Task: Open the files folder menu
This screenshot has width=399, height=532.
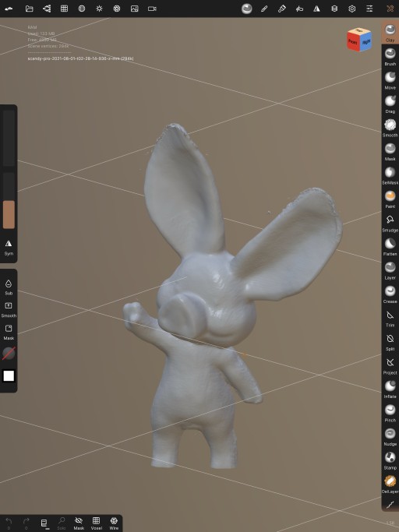Action: click(29, 9)
